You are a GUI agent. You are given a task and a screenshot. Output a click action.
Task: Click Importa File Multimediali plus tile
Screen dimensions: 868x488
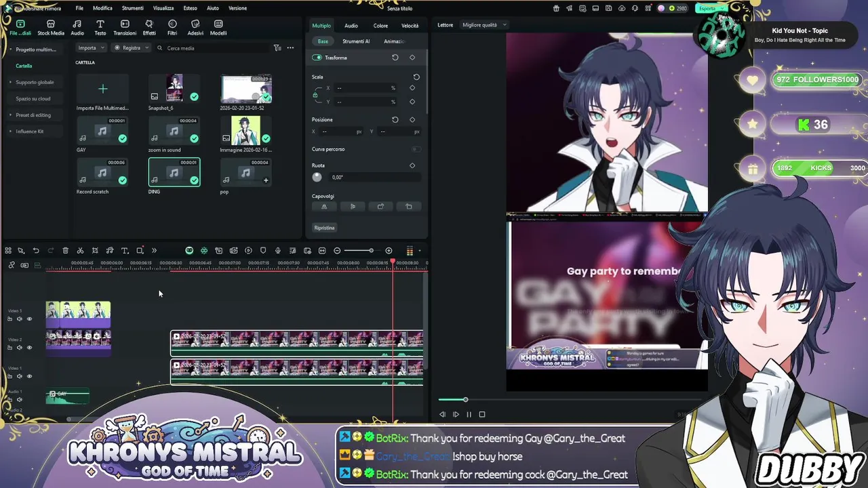[102, 89]
